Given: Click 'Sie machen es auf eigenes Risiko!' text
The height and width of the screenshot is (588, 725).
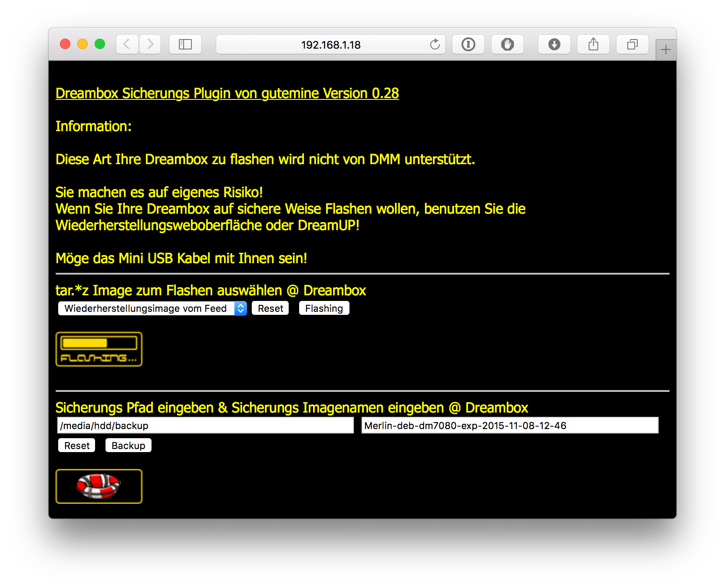Looking at the screenshot, I should [x=159, y=192].
